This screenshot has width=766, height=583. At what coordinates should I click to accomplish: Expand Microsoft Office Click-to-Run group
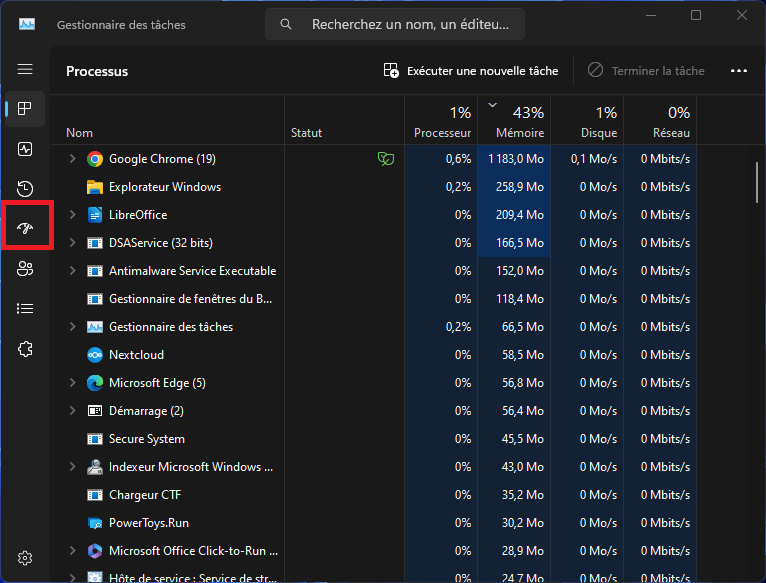[x=72, y=551]
